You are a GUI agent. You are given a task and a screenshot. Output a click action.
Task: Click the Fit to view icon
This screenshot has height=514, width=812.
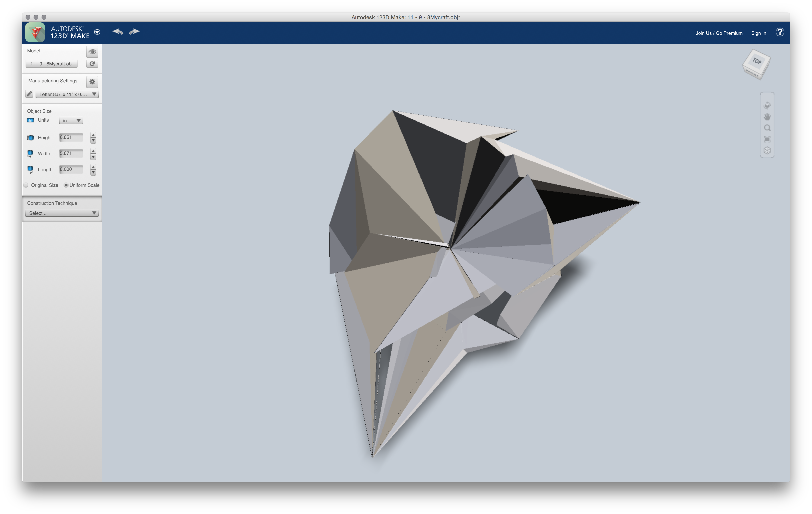767,139
